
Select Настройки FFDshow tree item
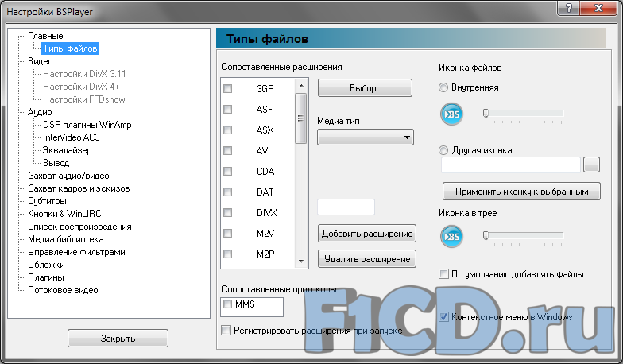84,99
